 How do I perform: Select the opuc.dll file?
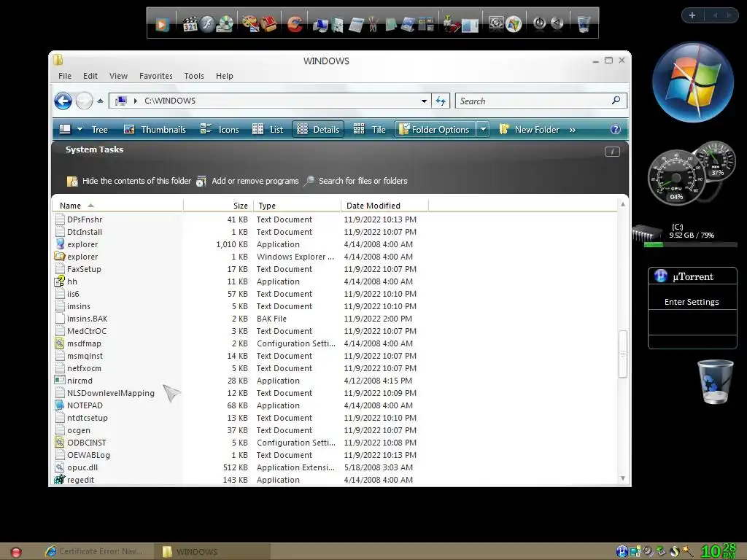82,467
